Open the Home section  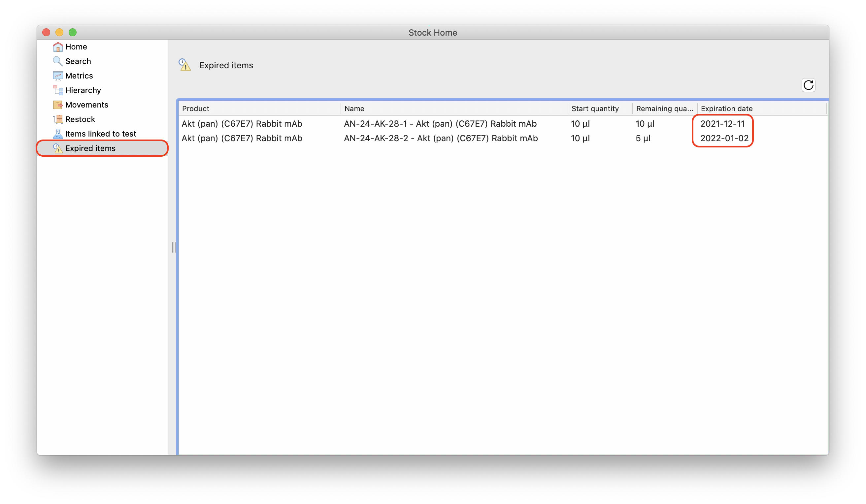(x=76, y=47)
